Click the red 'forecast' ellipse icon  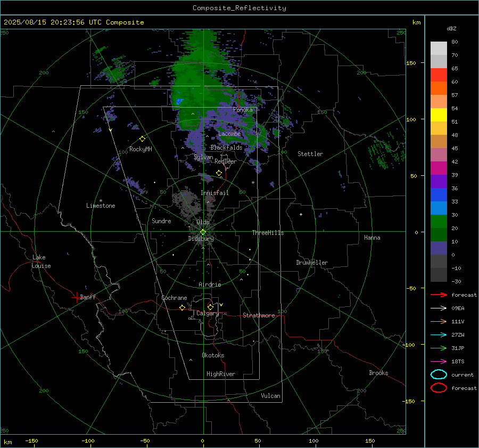[x=439, y=388]
